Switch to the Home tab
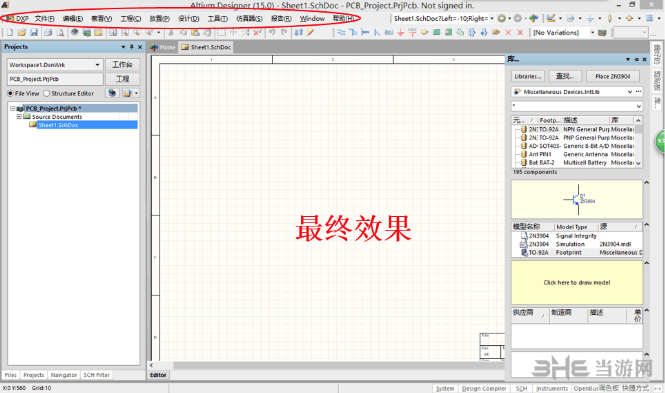The width and height of the screenshot is (665, 393). pos(163,47)
